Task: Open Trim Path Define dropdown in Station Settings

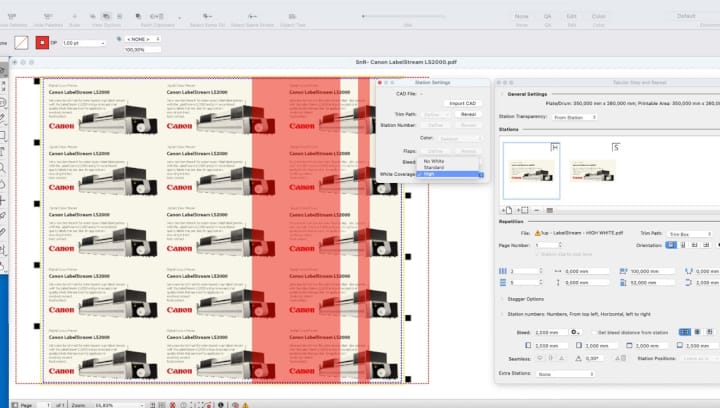Action: [435, 114]
